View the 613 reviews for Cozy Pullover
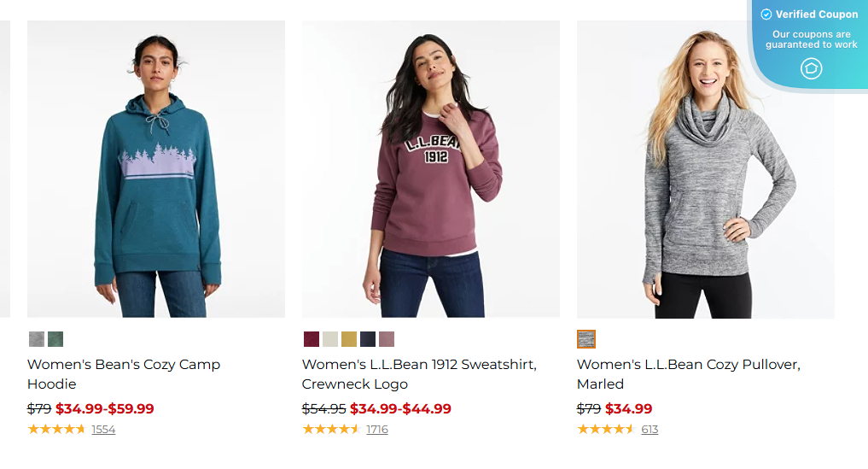The width and height of the screenshot is (868, 469). pos(650,430)
